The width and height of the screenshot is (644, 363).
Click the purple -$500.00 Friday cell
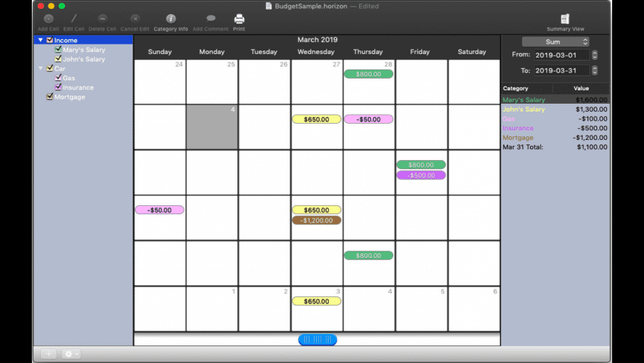(x=421, y=176)
